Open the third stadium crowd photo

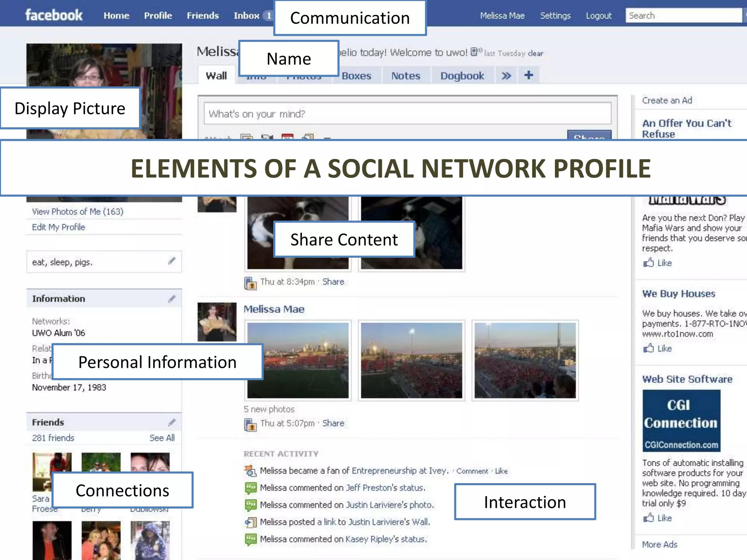[525, 361]
